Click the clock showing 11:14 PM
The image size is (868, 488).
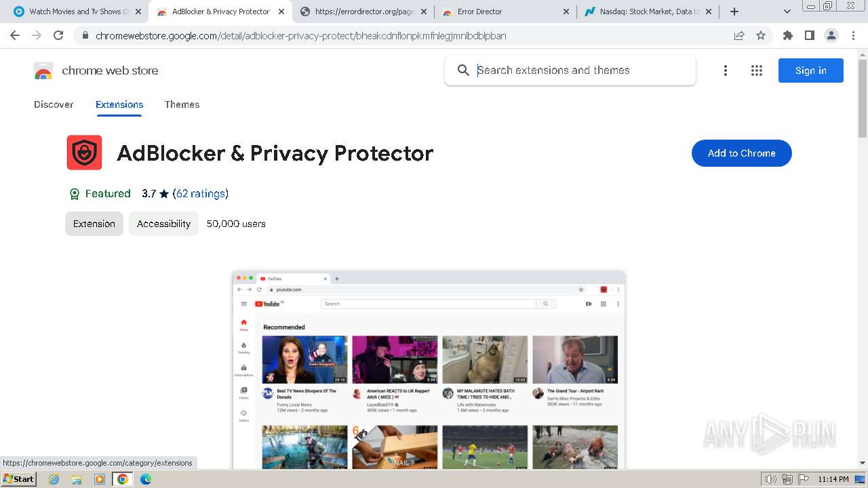pos(833,479)
